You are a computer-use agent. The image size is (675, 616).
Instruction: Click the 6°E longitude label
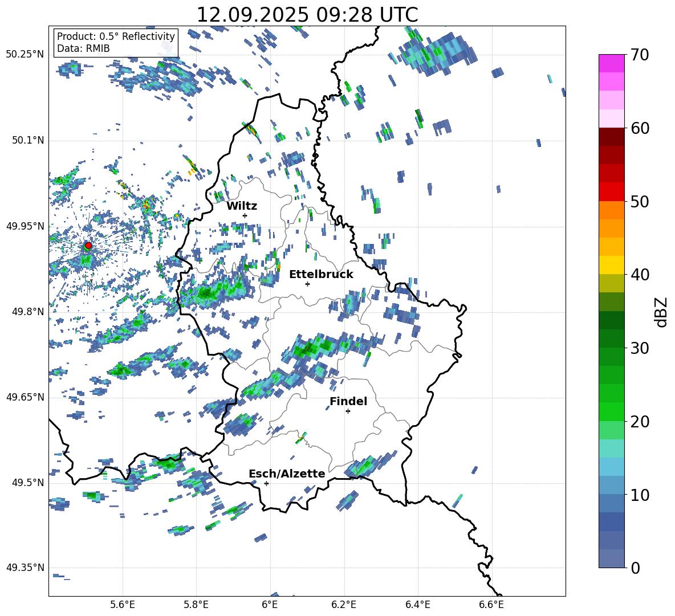[x=270, y=605]
